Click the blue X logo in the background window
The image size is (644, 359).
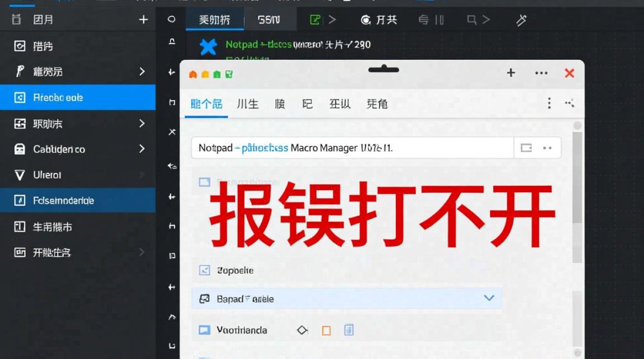pos(208,47)
